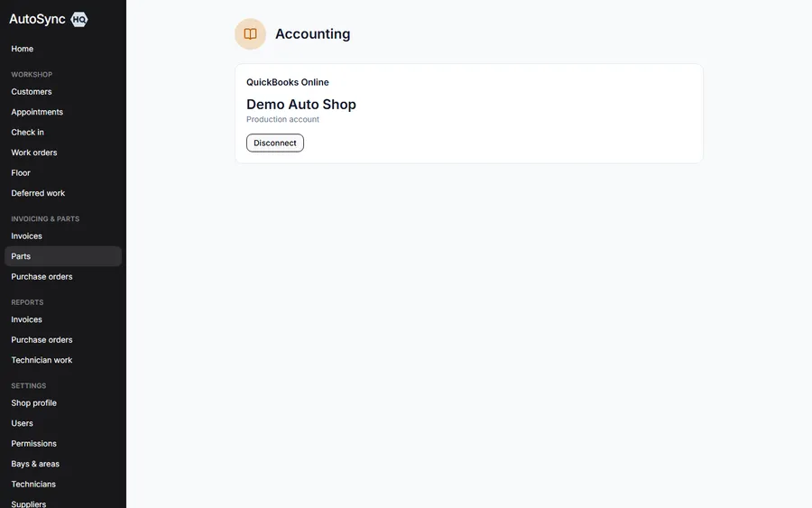Open Work orders from the sidebar
812x508 pixels.
(x=34, y=152)
